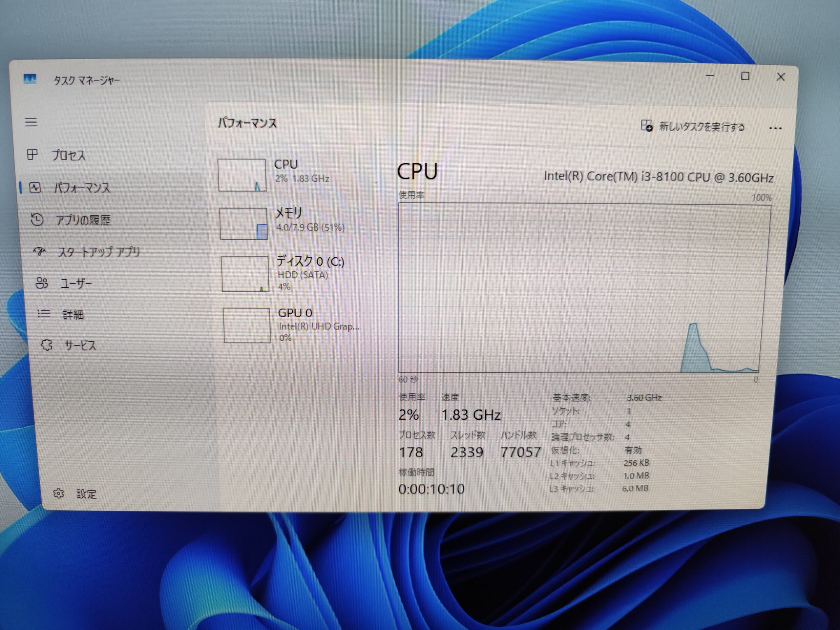Close the Task Manager window

coord(781,77)
